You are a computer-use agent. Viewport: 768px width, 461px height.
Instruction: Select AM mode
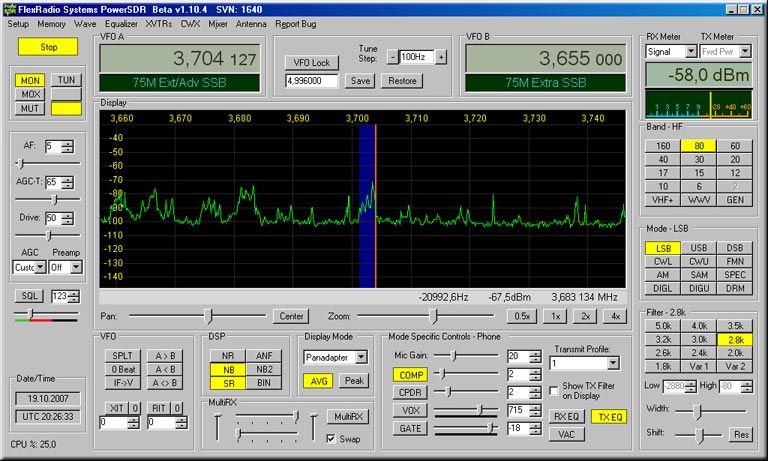point(663,275)
